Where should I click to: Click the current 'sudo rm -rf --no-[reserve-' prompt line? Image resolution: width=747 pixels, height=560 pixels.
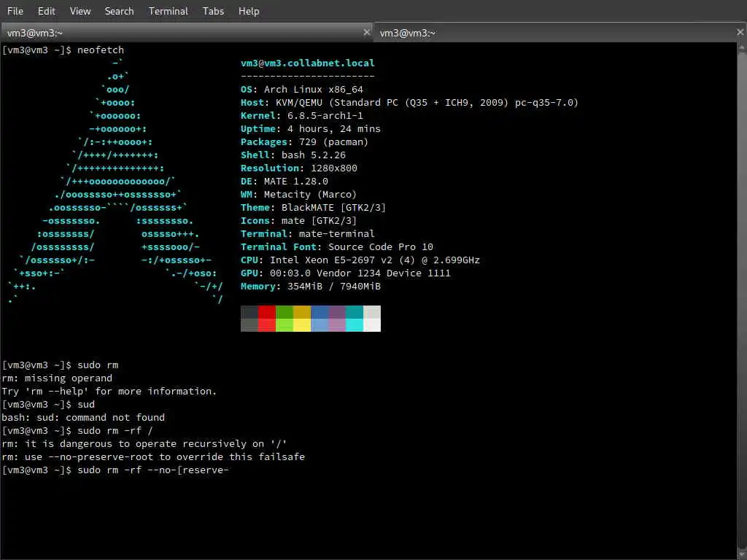115,470
